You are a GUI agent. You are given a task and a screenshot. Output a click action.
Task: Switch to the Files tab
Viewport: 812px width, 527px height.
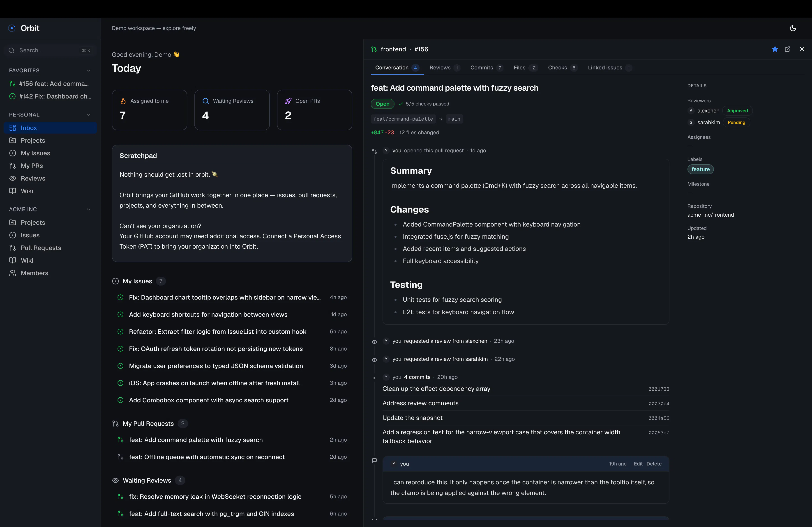[525, 67]
